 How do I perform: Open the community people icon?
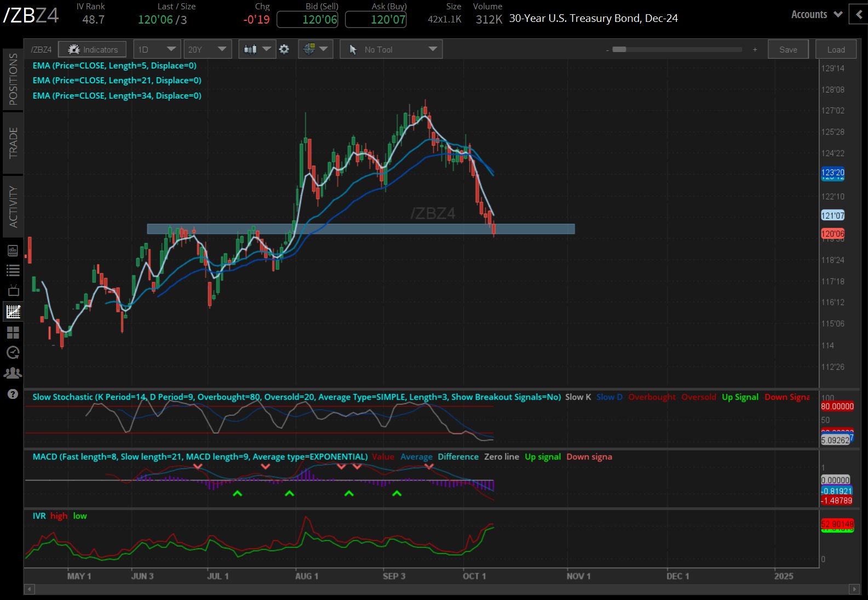click(x=13, y=373)
